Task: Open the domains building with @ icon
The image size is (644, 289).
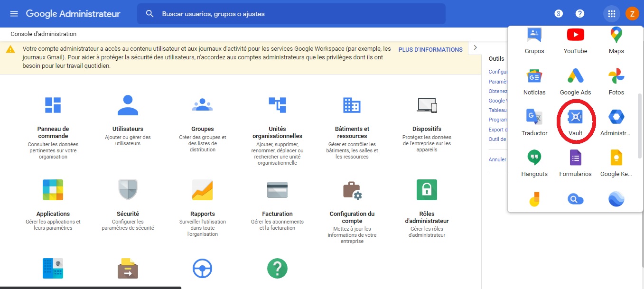Action: (53, 268)
